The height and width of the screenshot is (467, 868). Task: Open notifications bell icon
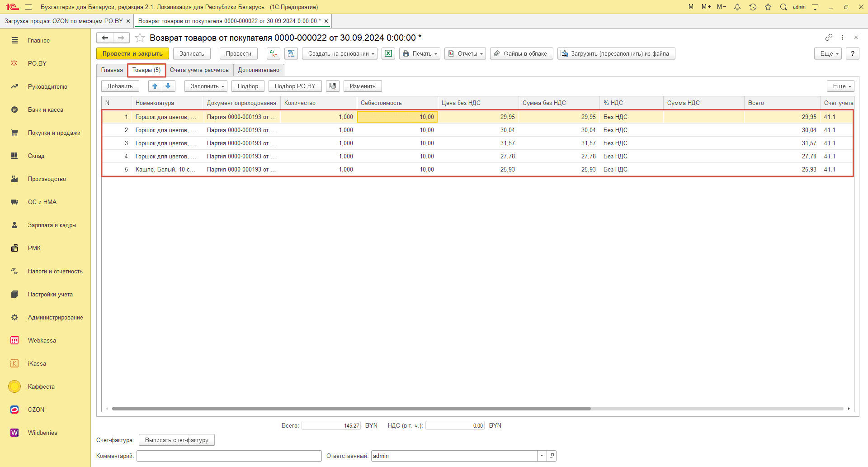[x=737, y=7]
